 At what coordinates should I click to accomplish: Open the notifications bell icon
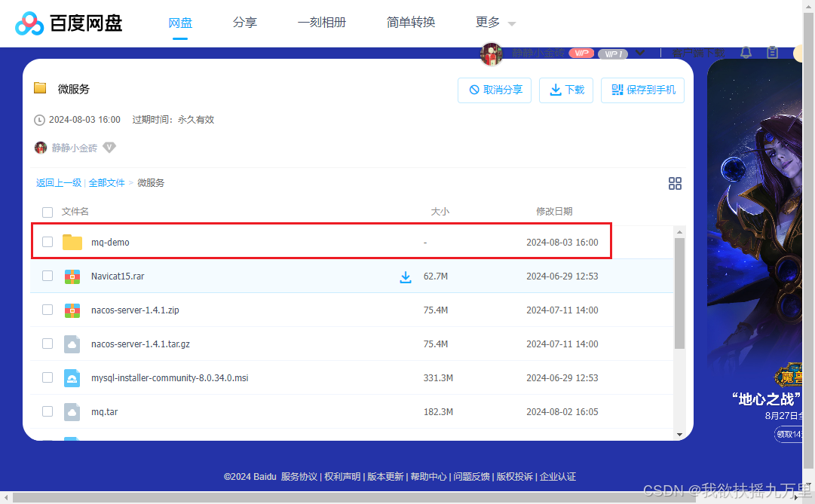tap(746, 53)
